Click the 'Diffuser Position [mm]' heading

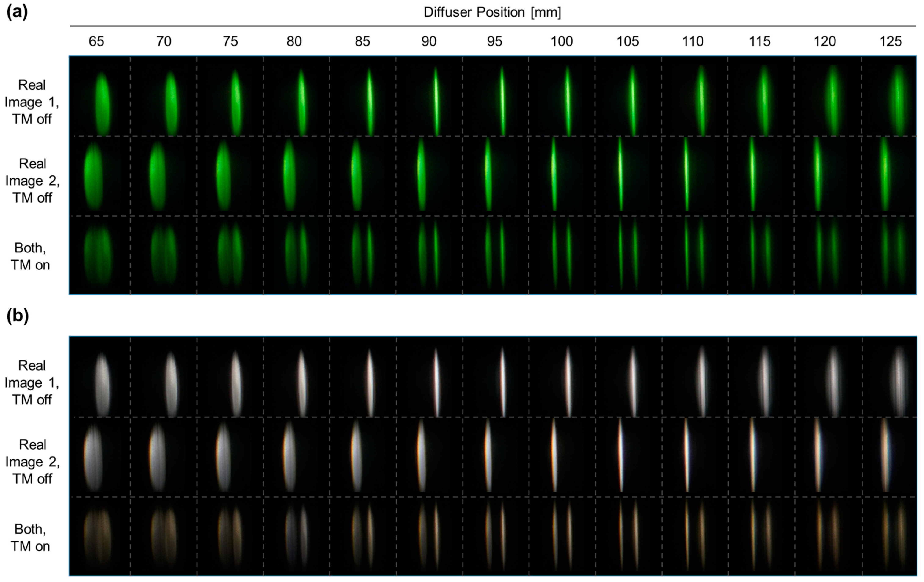click(x=492, y=13)
